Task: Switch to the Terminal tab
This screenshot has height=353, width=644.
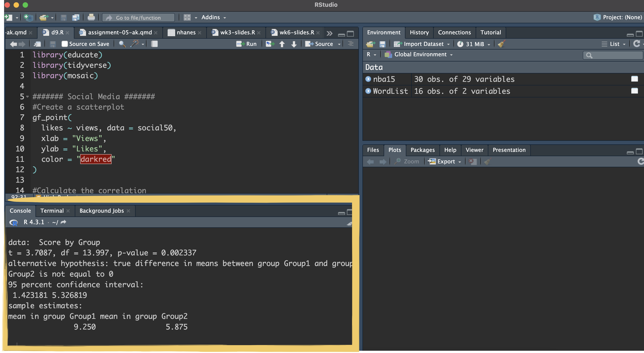Action: 52,210
